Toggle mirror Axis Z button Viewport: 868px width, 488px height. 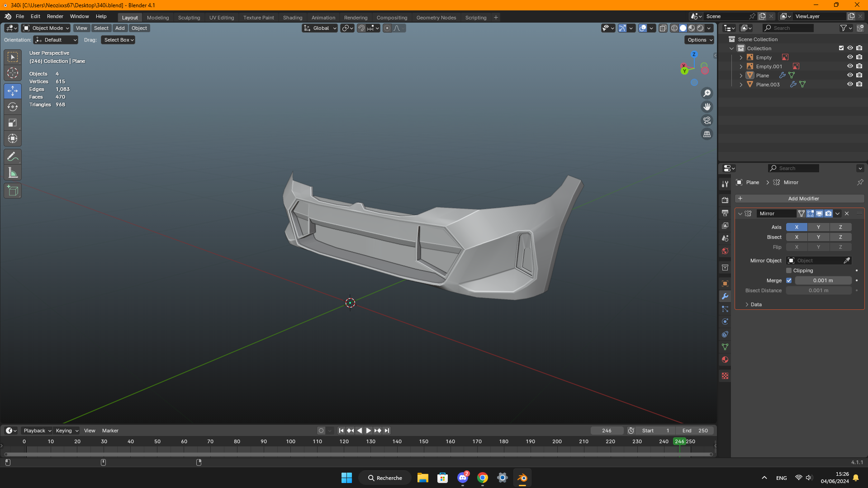click(x=840, y=227)
